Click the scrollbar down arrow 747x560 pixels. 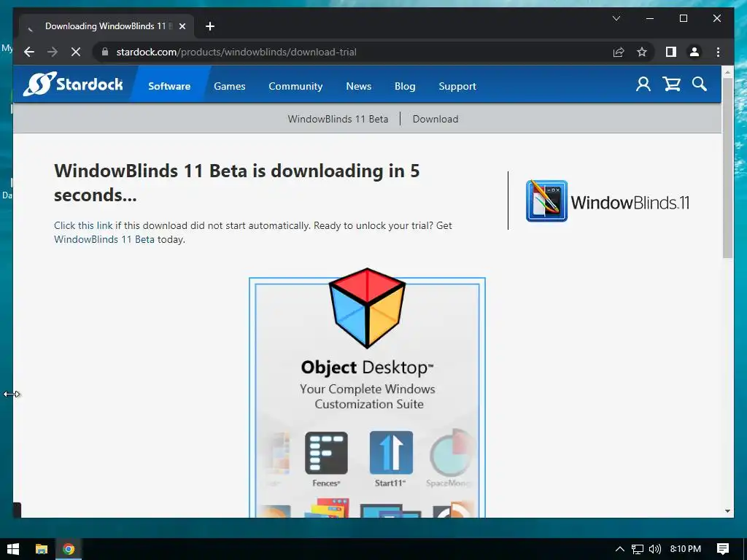click(727, 511)
